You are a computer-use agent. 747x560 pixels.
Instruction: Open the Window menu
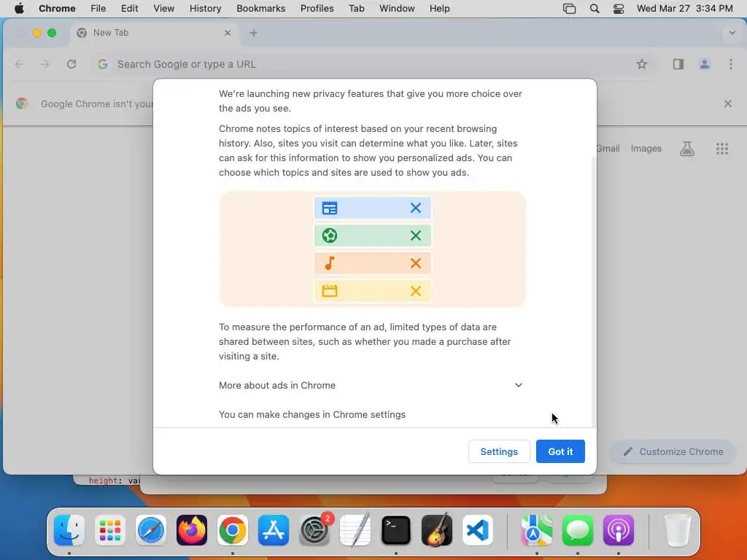(397, 8)
